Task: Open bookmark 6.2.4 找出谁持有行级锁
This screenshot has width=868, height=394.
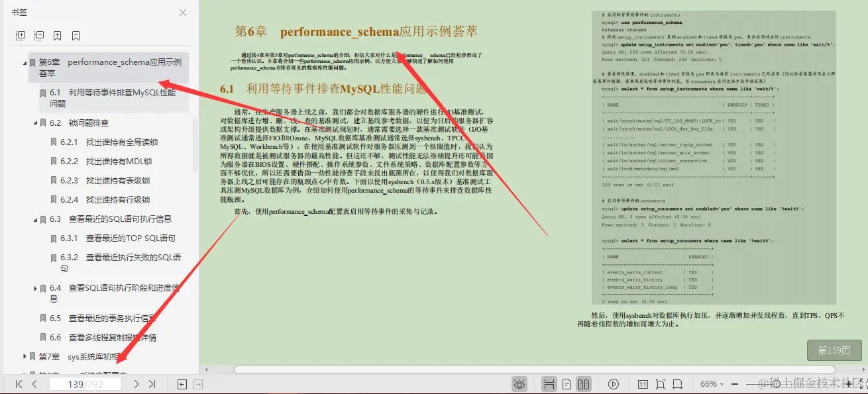Action: (x=105, y=200)
